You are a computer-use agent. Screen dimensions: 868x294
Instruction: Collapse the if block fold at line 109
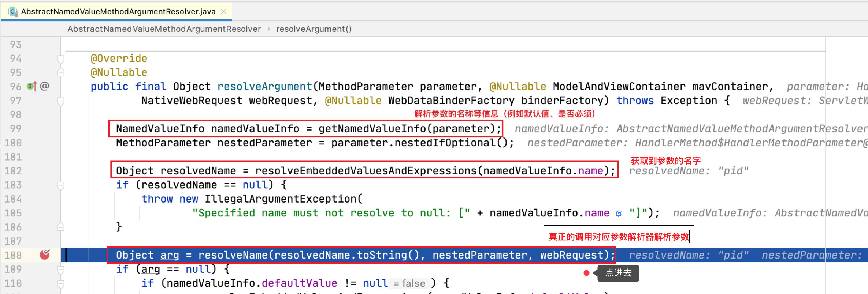(x=61, y=269)
